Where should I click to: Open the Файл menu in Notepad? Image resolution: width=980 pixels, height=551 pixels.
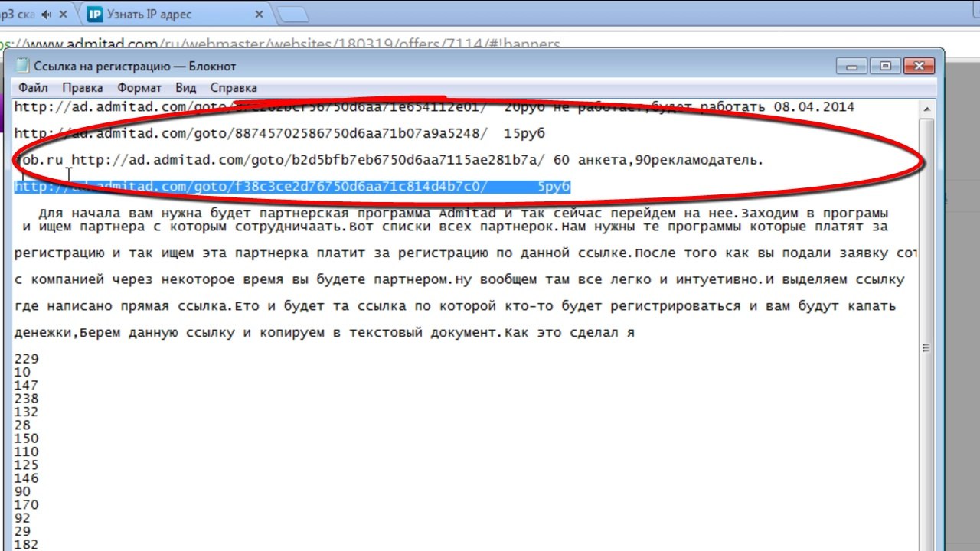pyautogui.click(x=33, y=88)
